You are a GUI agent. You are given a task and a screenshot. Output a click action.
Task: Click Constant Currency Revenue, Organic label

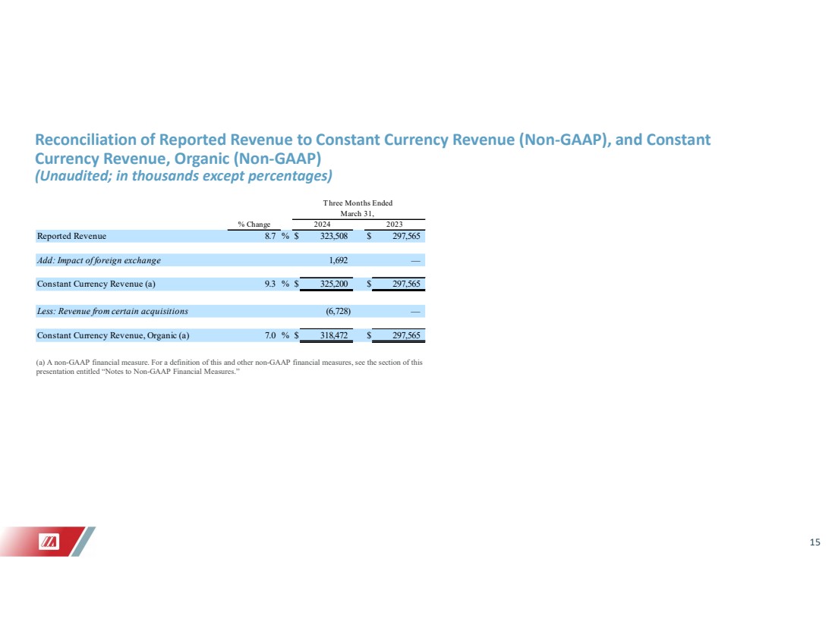pyautogui.click(x=113, y=336)
